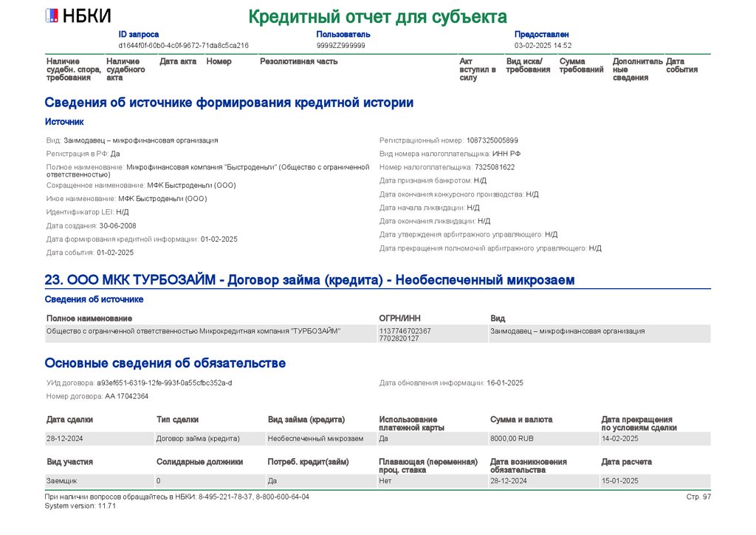Click the "Источник" subheading

pos(64,122)
